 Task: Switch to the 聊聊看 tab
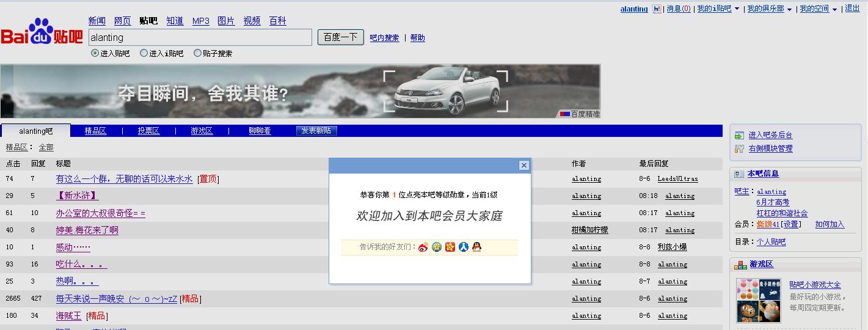[x=260, y=131]
